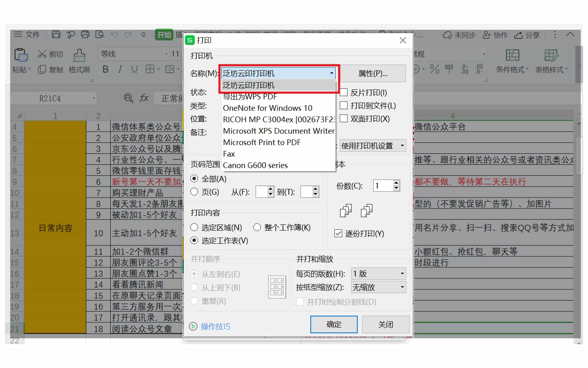This screenshot has width=588, height=368.
Task: Click the 复制 copy icon
Action: point(42,70)
